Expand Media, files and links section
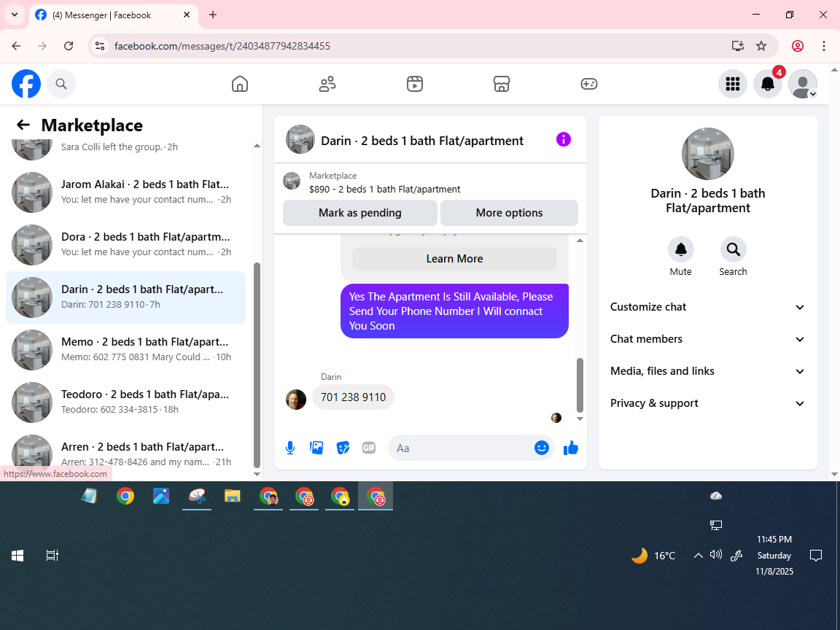Viewport: 840px width, 630px height. [708, 371]
